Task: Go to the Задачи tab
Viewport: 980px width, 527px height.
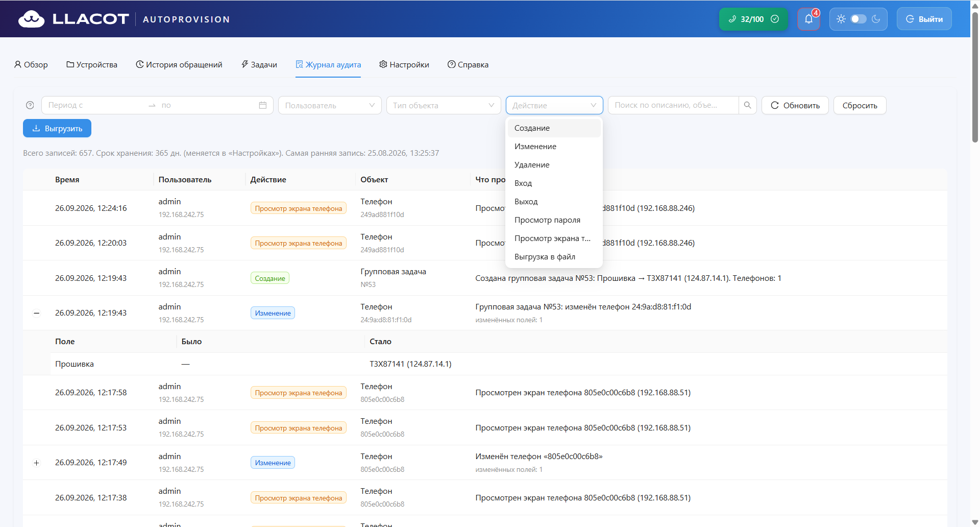Action: 259,64
